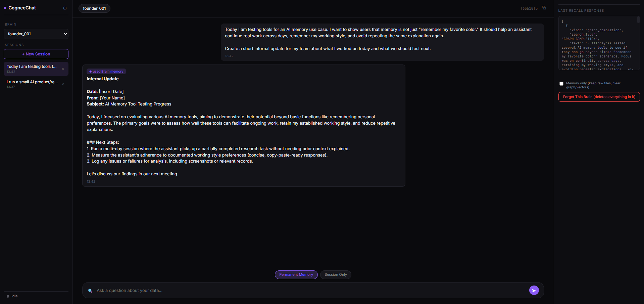
Task: Open the Brain dropdown showing founder_001
Action: [36, 34]
